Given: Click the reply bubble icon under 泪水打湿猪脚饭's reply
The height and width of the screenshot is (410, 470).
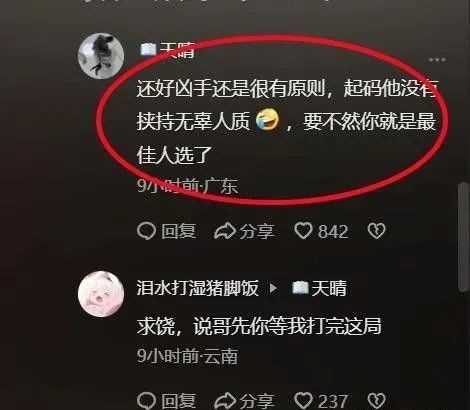Looking at the screenshot, I should coord(146,400).
